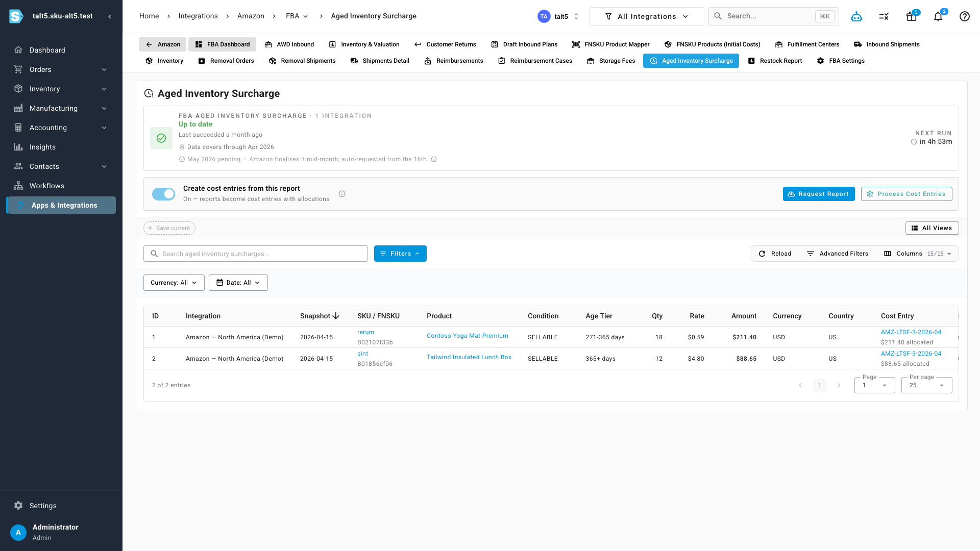The image size is (980, 551).
Task: Open the Removal Shipments tab
Action: pos(302,61)
